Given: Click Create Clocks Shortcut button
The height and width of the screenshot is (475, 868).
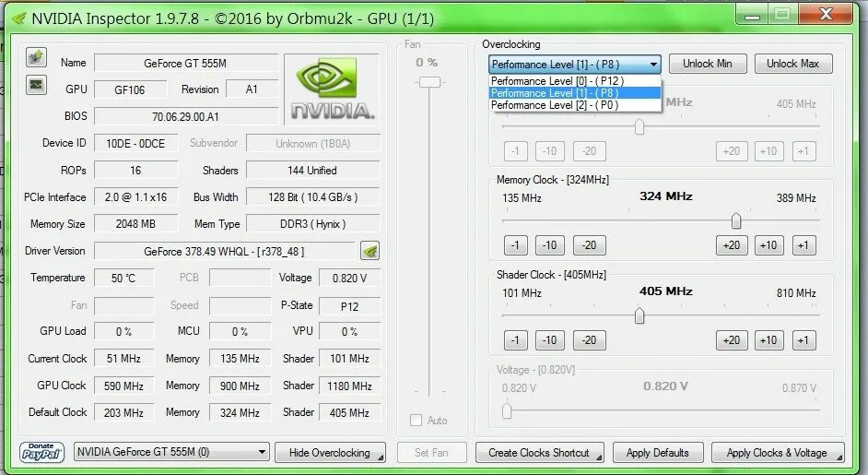Looking at the screenshot, I should (539, 452).
